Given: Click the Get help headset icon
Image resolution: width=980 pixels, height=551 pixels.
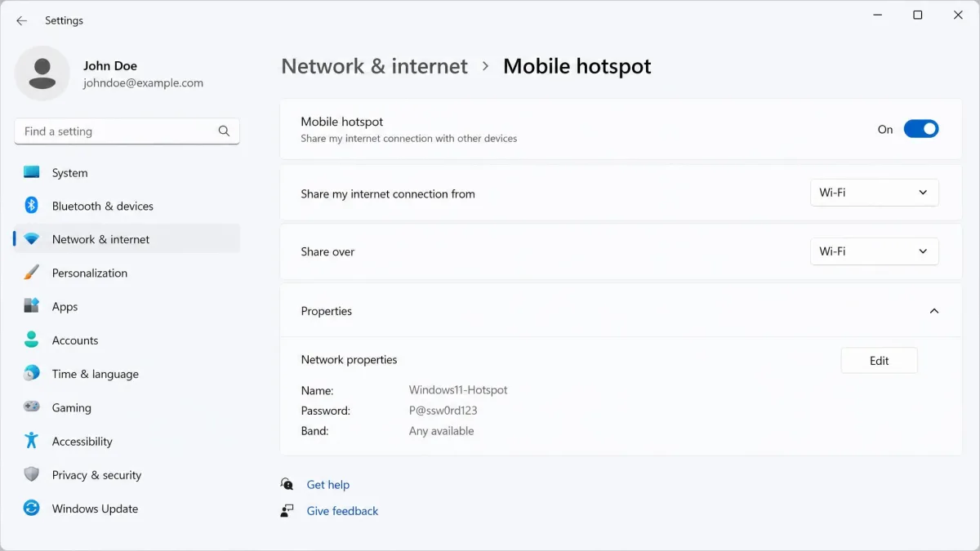Looking at the screenshot, I should click(287, 484).
